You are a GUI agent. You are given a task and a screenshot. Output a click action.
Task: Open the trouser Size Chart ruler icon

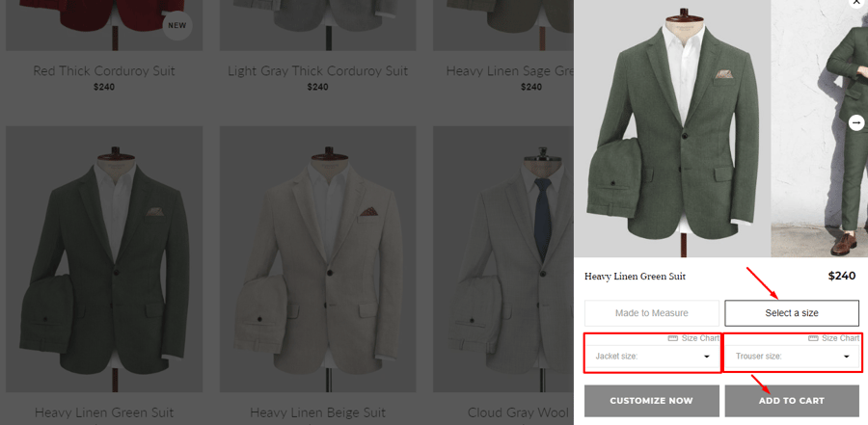tap(813, 338)
